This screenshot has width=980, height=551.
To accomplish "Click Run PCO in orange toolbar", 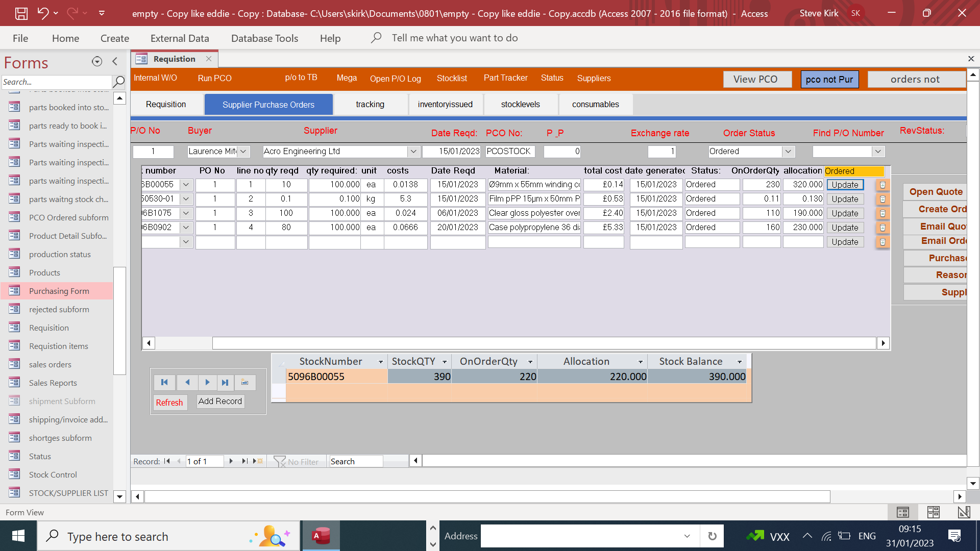I will (x=214, y=78).
